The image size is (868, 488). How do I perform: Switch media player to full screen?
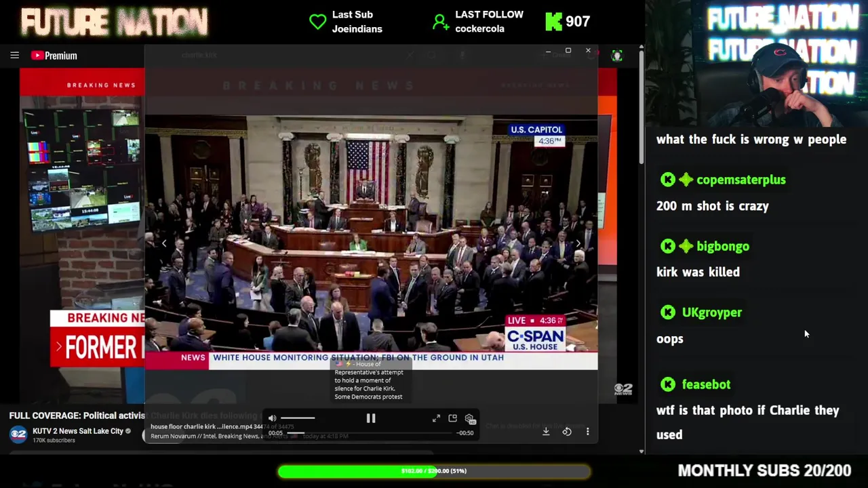point(436,418)
